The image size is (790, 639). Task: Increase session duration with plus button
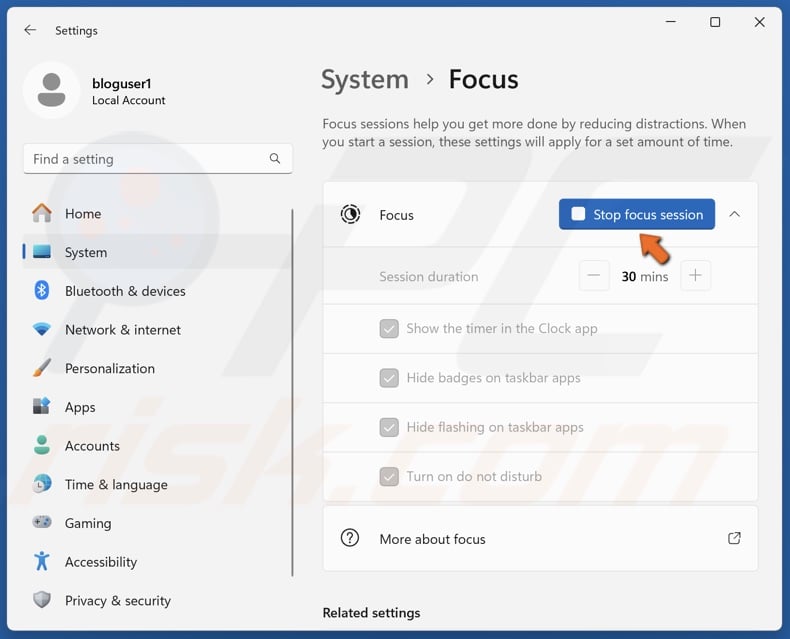(x=695, y=276)
